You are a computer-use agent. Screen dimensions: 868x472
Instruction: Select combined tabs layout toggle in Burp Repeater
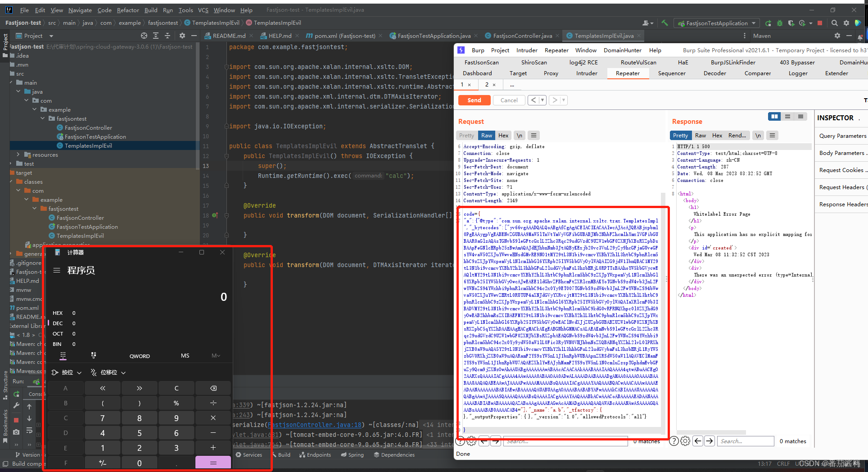point(800,117)
